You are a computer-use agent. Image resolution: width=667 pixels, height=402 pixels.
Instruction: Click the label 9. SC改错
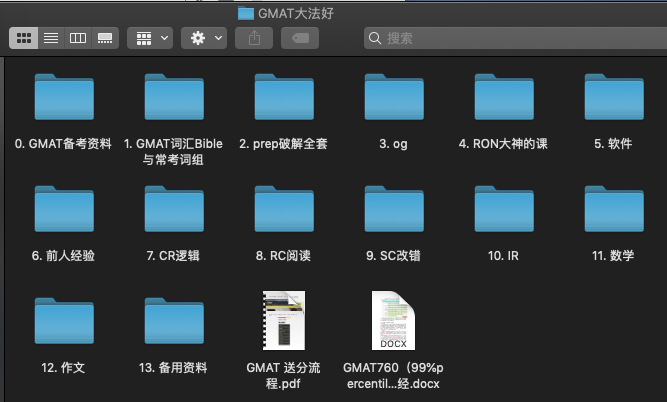[393, 256]
